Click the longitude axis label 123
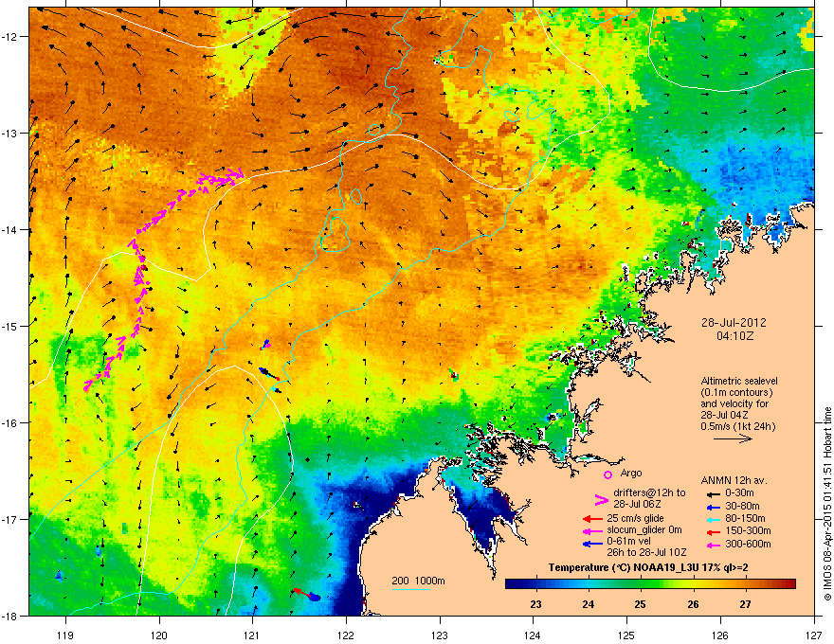The width and height of the screenshot is (834, 644). [x=440, y=635]
